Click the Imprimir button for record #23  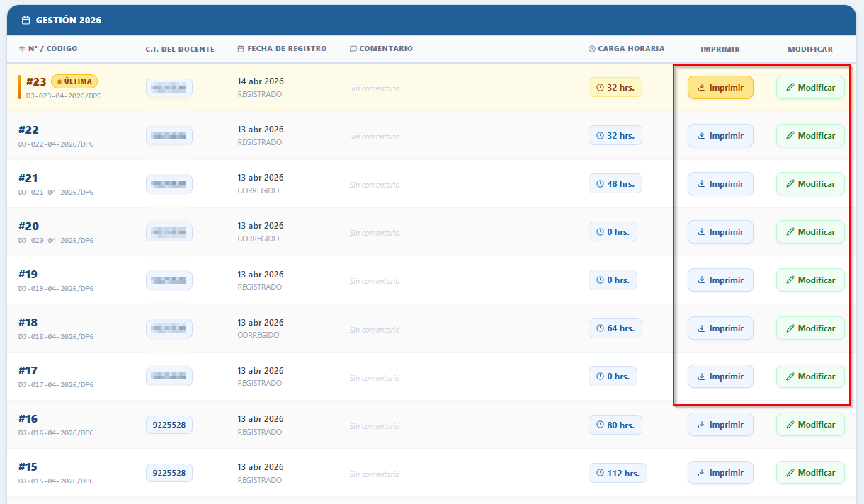[720, 88]
